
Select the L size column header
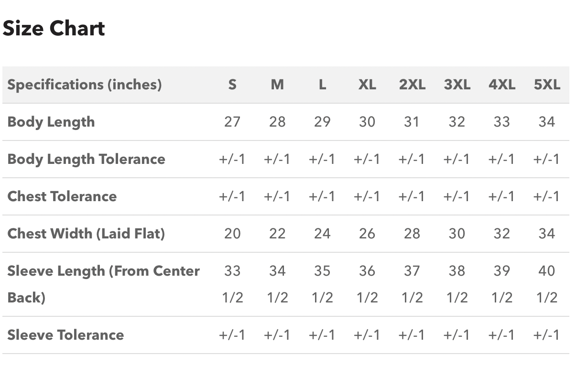pyautogui.click(x=322, y=85)
